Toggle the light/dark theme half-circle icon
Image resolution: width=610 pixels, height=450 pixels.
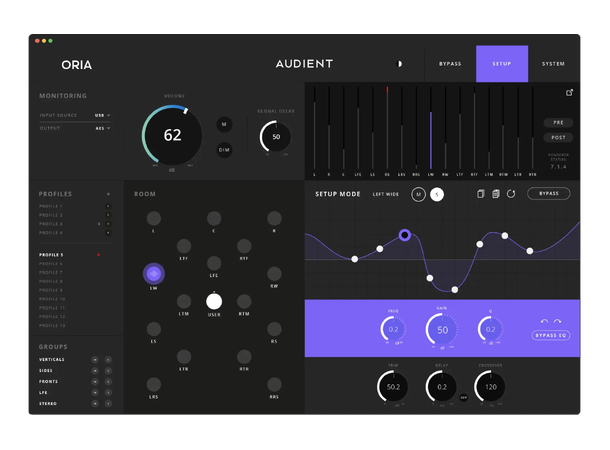coord(399,64)
